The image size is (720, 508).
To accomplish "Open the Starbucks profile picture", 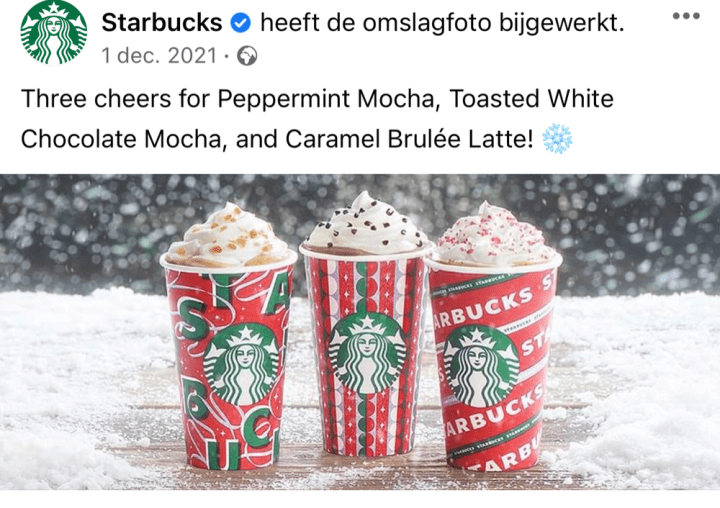I will 54,31.
